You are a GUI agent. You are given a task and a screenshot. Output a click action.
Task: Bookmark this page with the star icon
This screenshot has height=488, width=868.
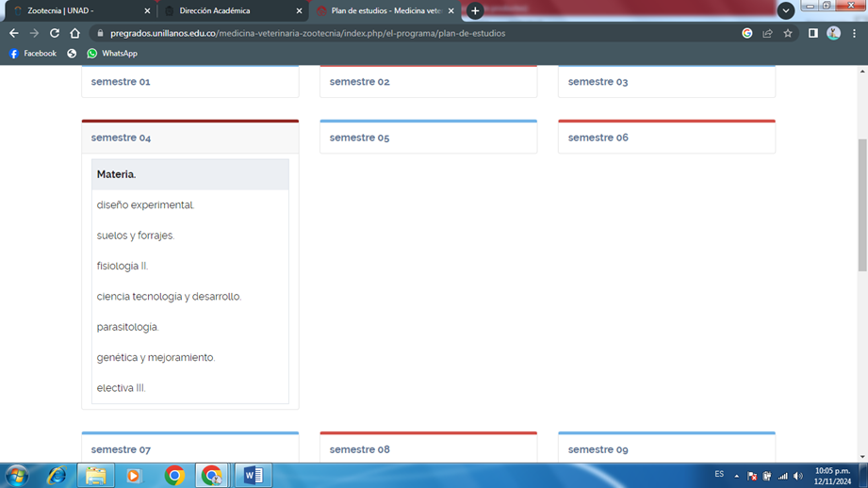788,33
